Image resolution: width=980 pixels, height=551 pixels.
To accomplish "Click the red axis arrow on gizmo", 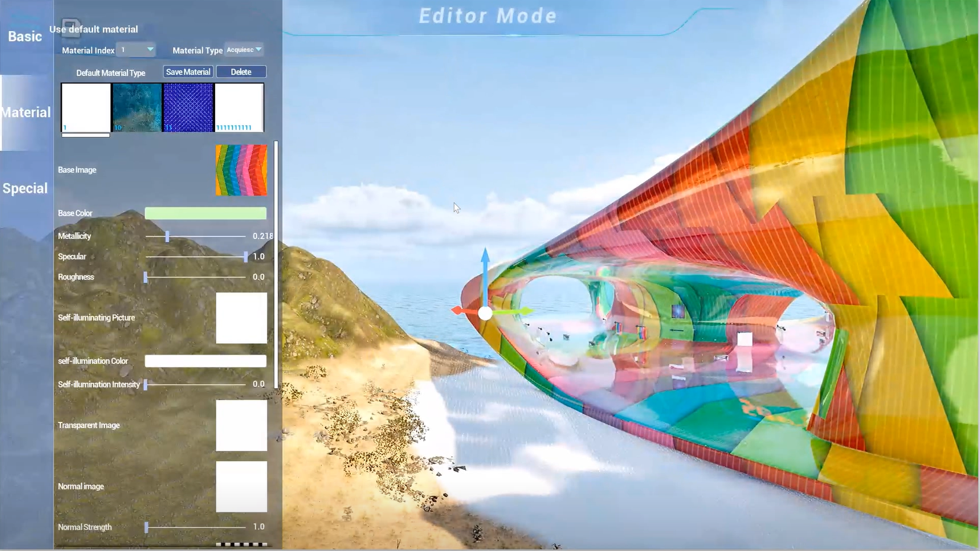I will tap(459, 311).
